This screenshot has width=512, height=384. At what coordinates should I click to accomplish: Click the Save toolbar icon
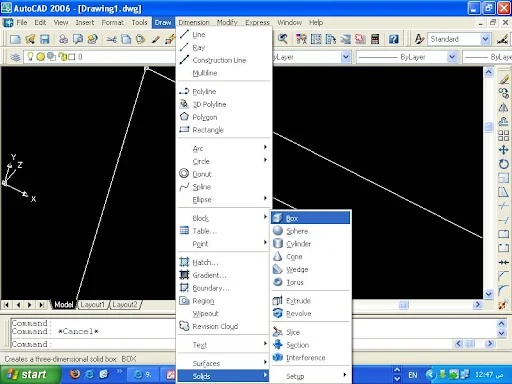tap(44, 39)
